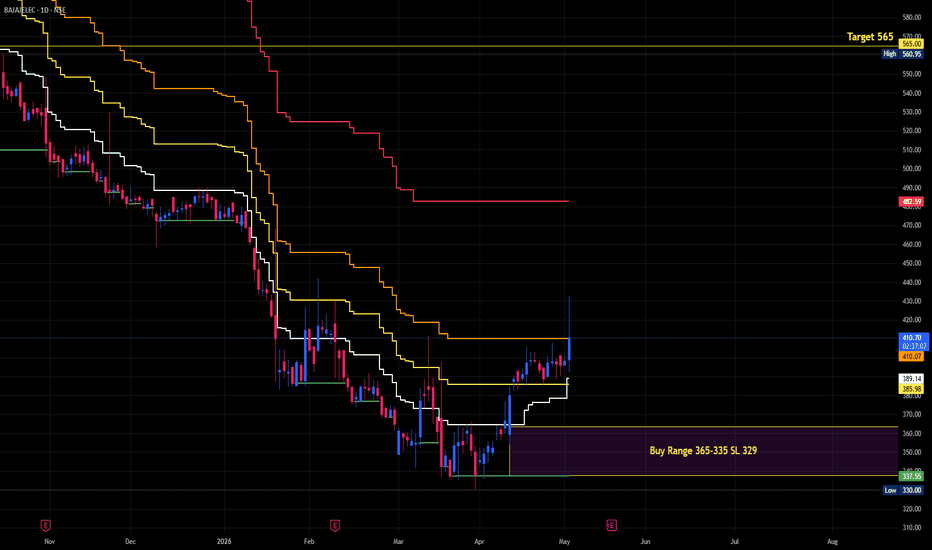Click the 520.00 price axis label
Screen dimensions: 932x550
(x=912, y=131)
